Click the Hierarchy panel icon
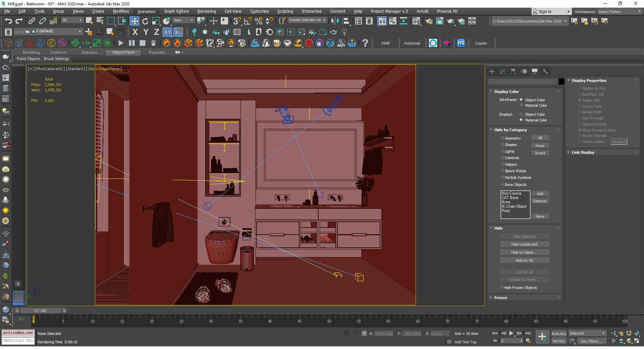Screen dimensions: 644x349 [513, 72]
